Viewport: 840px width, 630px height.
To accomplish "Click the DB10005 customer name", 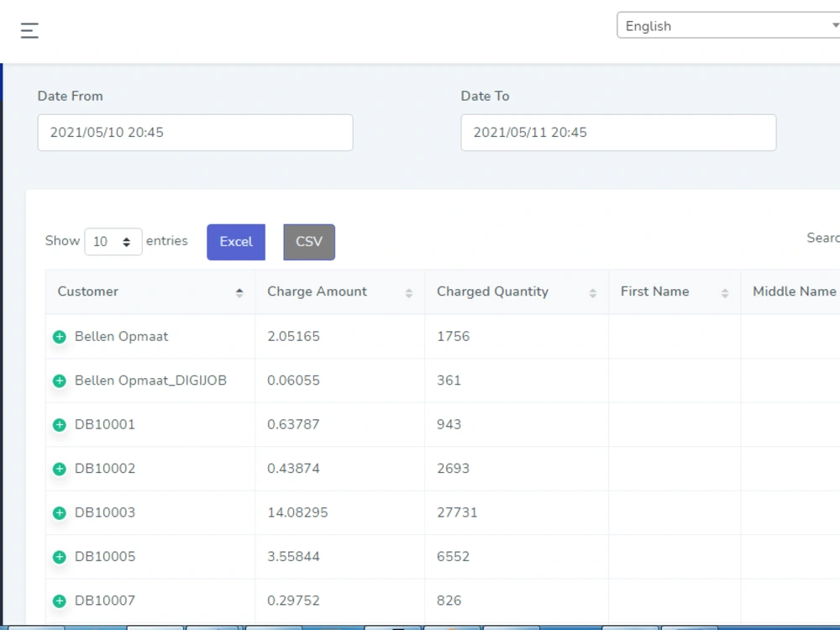I will 105,556.
